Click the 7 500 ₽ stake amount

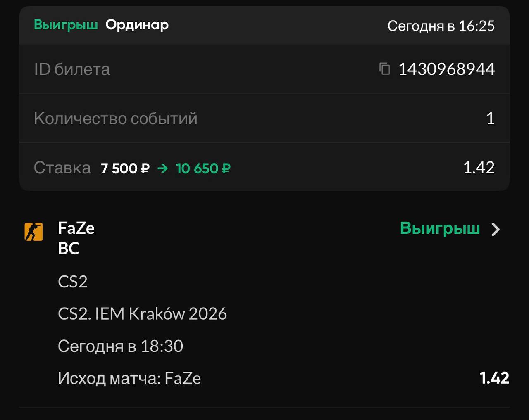click(125, 168)
